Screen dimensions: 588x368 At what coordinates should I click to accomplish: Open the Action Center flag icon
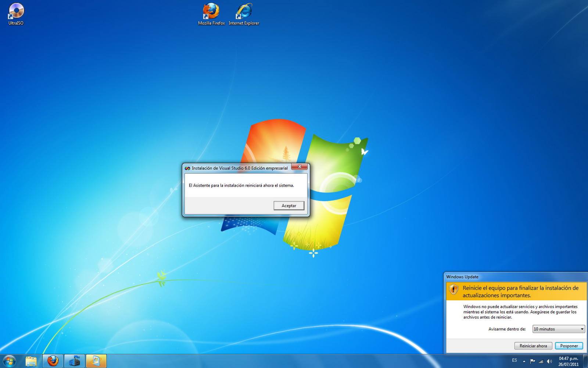click(x=533, y=361)
